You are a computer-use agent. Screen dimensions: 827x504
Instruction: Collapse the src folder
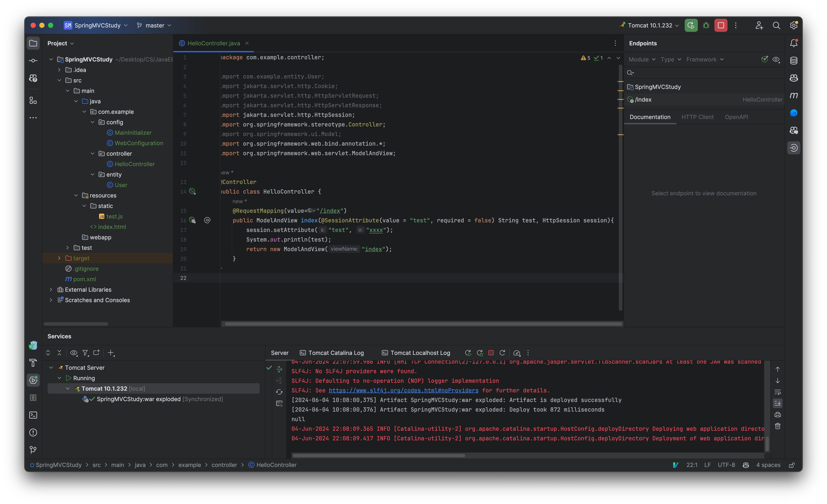[x=59, y=80]
